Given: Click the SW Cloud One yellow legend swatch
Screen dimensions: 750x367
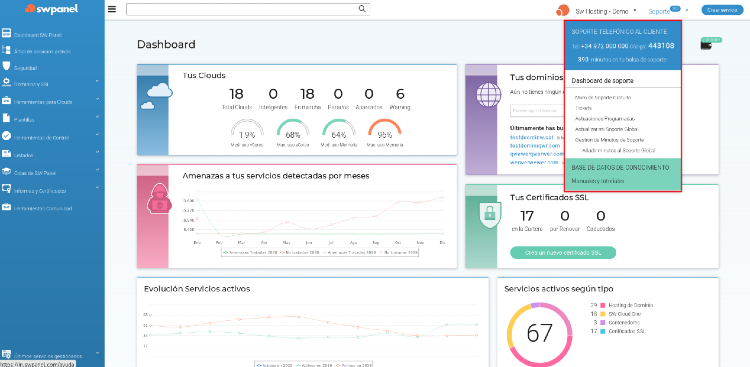Looking at the screenshot, I should click(x=603, y=314).
